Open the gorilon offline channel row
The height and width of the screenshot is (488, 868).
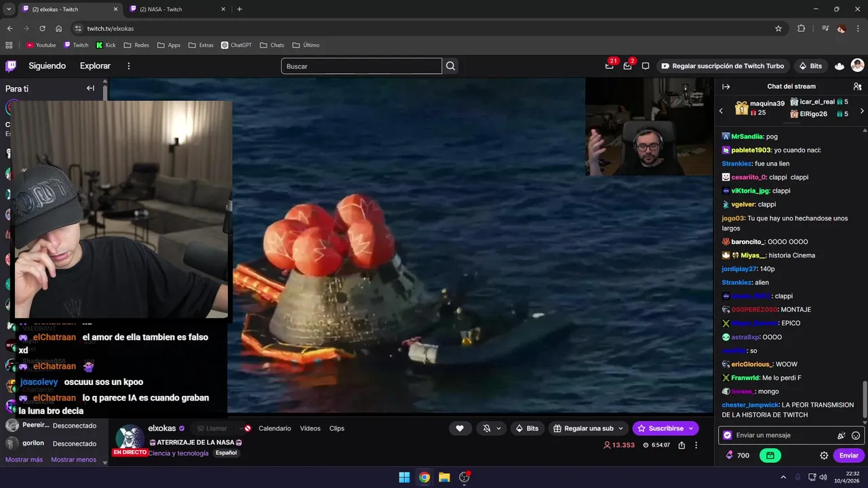53,443
